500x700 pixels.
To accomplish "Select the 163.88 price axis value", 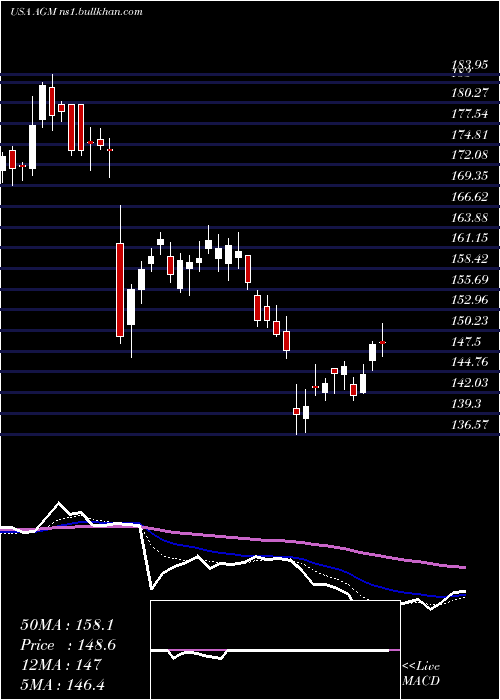I will pyautogui.click(x=469, y=217).
